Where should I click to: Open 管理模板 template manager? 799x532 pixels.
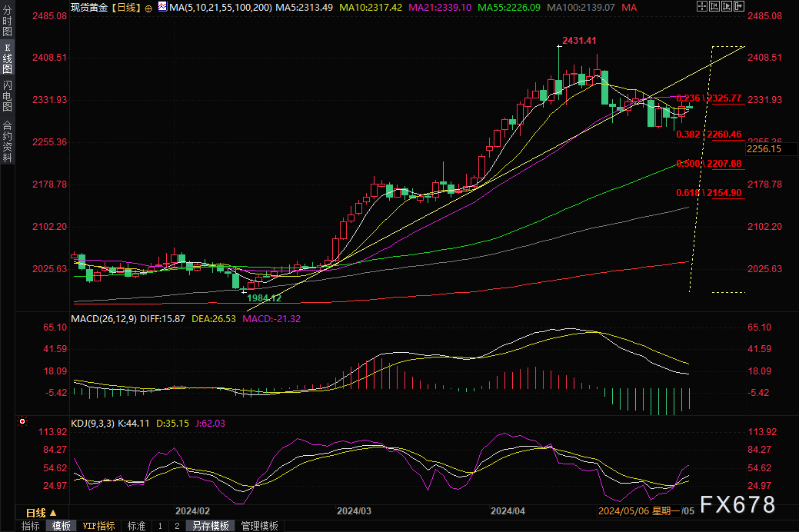tap(259, 526)
